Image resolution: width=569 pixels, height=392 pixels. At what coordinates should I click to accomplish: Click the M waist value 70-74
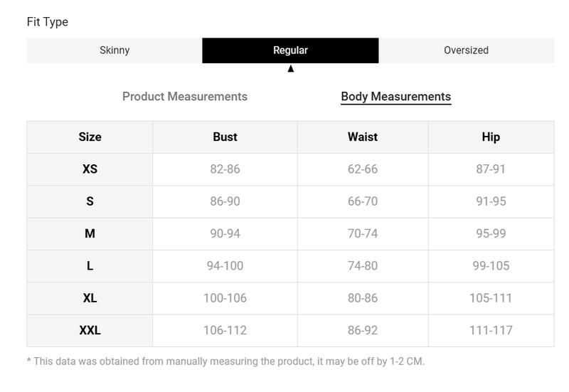(363, 234)
